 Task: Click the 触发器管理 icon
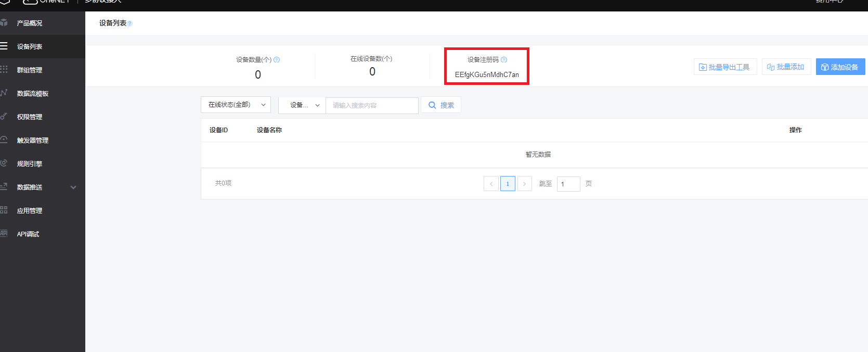pyautogui.click(x=4, y=140)
